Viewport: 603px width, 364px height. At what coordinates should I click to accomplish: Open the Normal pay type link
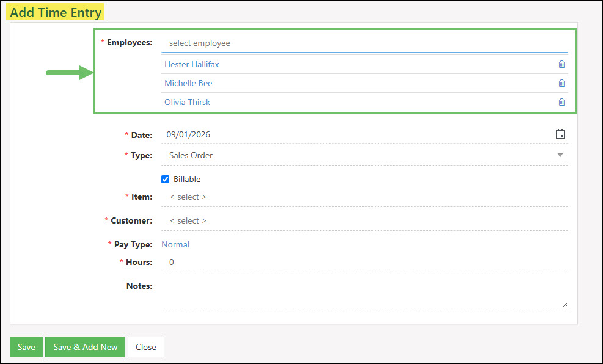click(175, 244)
